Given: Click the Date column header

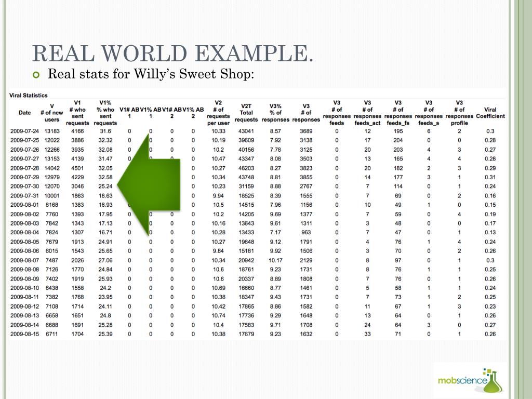Looking at the screenshot, I should 24,113.
